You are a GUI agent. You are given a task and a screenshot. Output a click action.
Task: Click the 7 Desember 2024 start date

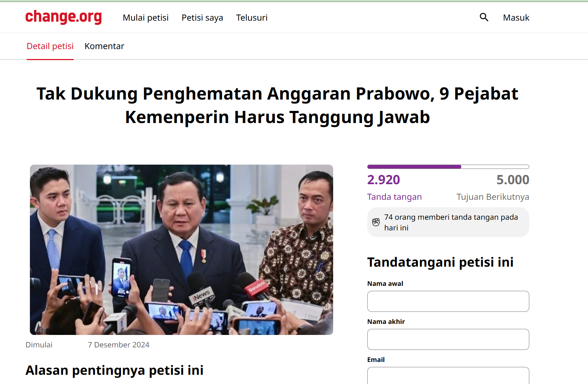(119, 345)
